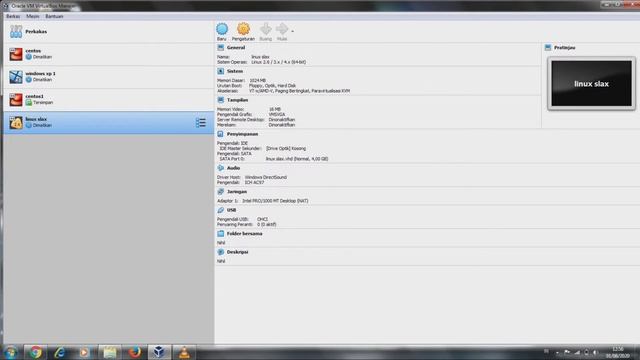
Task: Open Pengaturan settings gear icon
Action: pyautogui.click(x=243, y=29)
